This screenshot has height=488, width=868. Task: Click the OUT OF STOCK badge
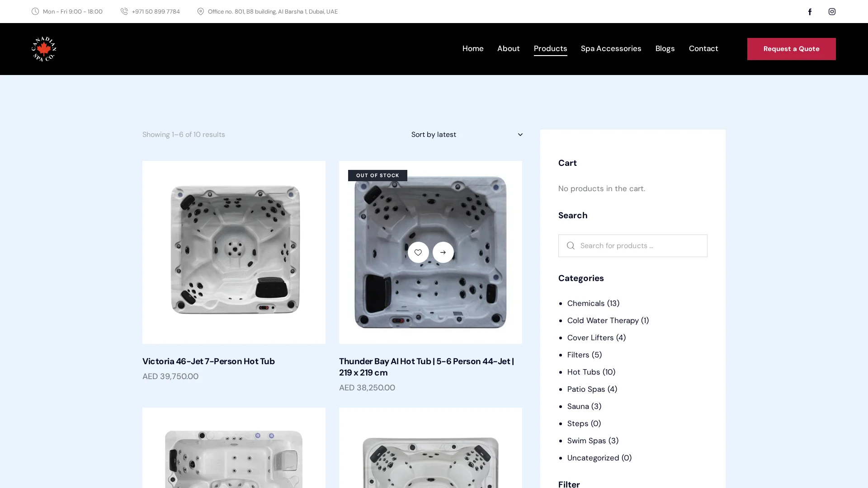(377, 175)
